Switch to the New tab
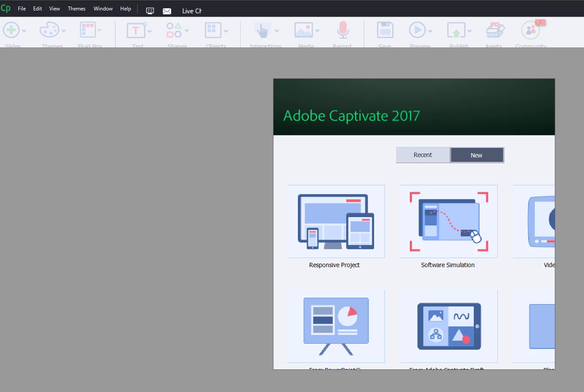This screenshot has width=584, height=392. (477, 155)
